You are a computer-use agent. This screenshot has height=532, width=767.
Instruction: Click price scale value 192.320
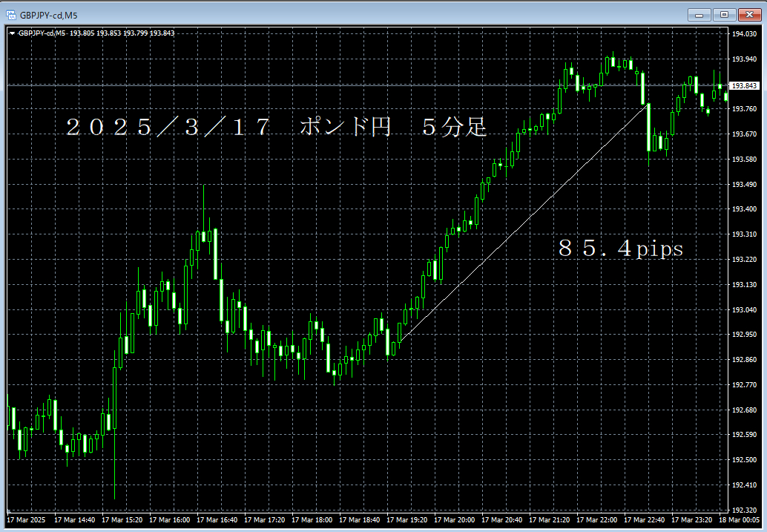click(744, 510)
